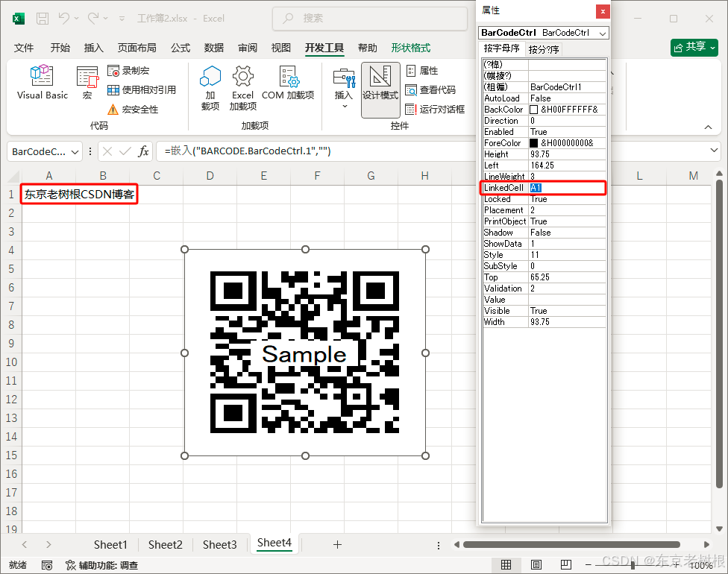Collapse the ribbon with the chevron
This screenshot has width=728, height=574.
pos(708,127)
